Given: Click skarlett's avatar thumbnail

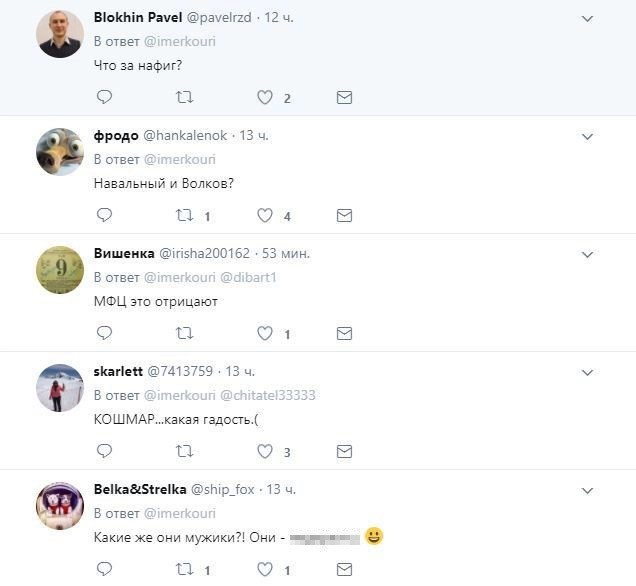Looking at the screenshot, I should (x=59, y=388).
